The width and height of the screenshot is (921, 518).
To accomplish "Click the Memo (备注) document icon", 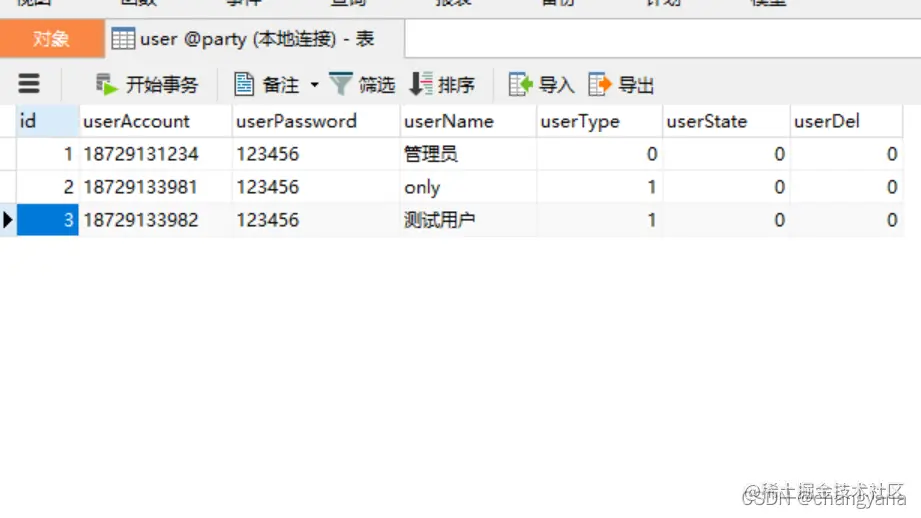I will click(x=244, y=85).
